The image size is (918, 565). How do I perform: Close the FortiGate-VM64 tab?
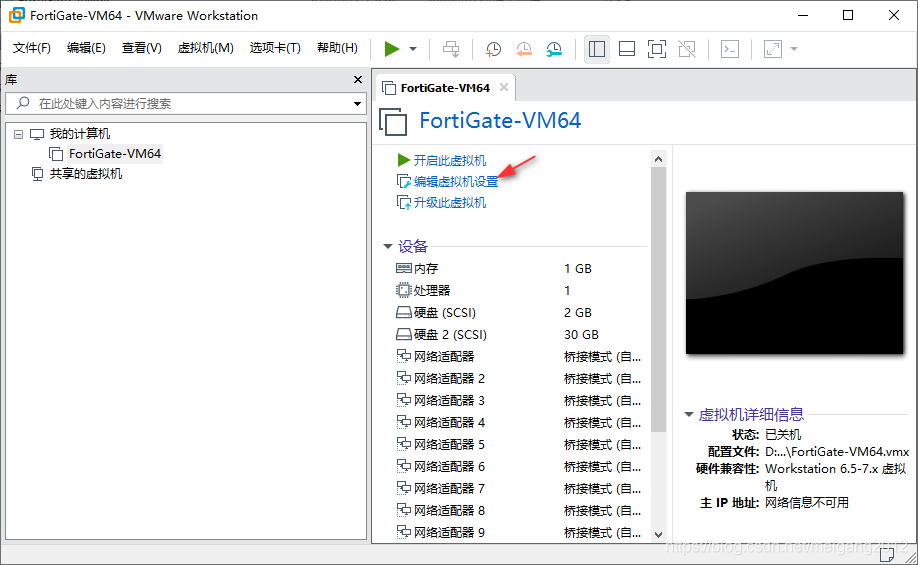(x=503, y=87)
